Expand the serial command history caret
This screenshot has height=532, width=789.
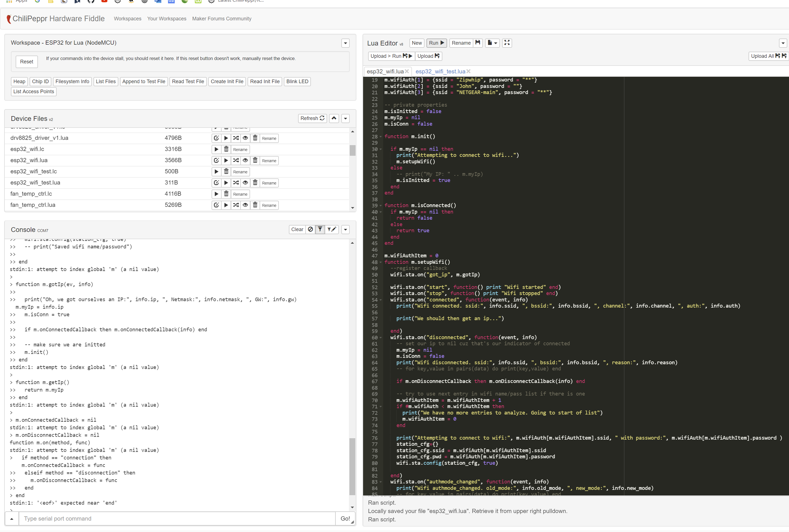tap(12, 519)
